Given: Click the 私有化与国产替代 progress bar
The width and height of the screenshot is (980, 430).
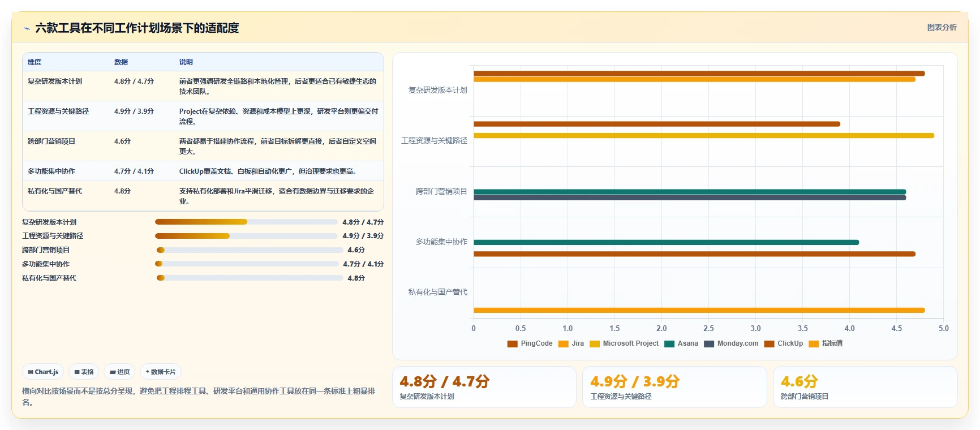Looking at the screenshot, I should coord(250,278).
